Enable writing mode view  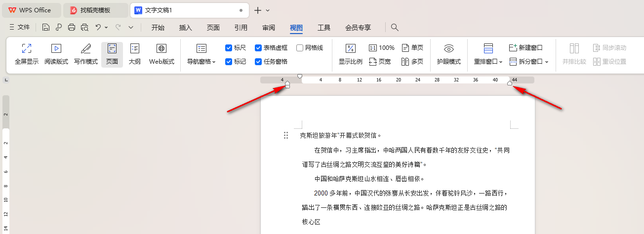[x=86, y=54]
